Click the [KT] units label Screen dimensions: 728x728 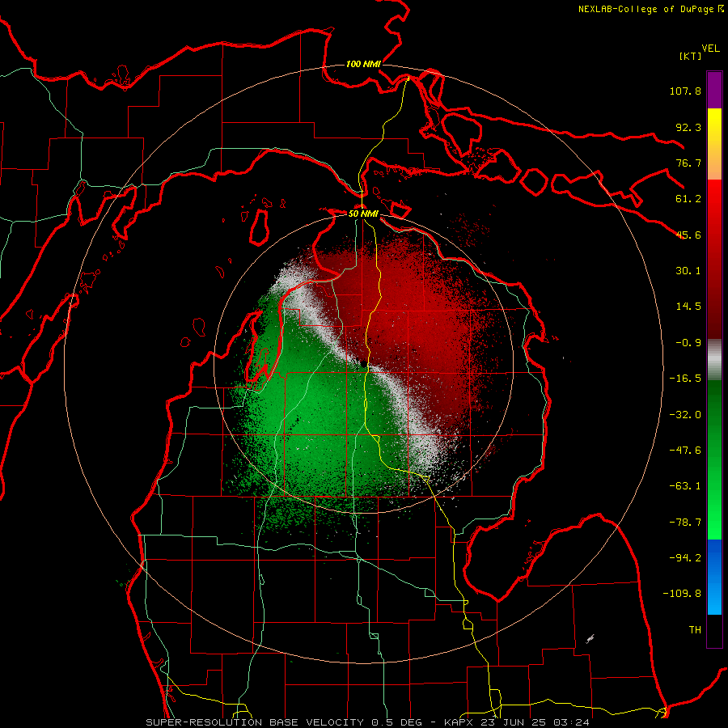(690, 56)
